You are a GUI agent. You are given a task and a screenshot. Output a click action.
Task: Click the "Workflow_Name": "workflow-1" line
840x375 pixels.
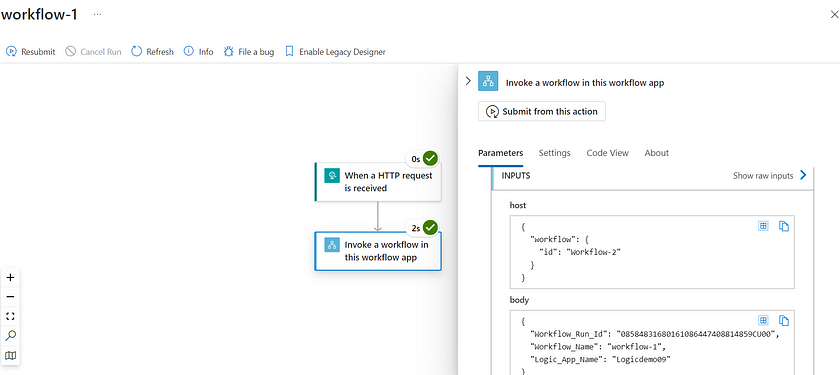597,347
